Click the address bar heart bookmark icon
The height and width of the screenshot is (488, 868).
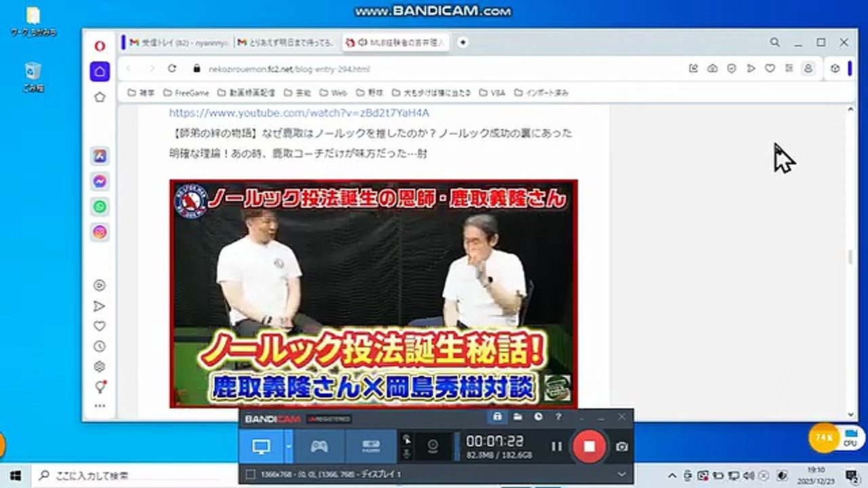[770, 68]
